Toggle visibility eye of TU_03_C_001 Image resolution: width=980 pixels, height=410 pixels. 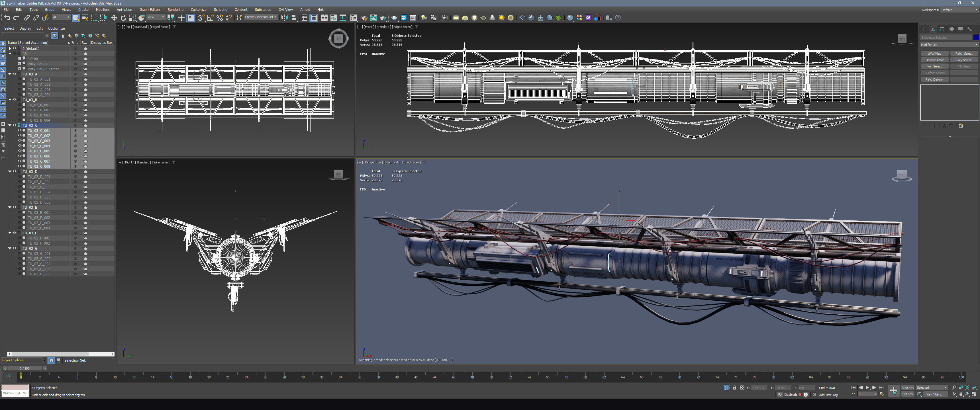[x=19, y=130]
